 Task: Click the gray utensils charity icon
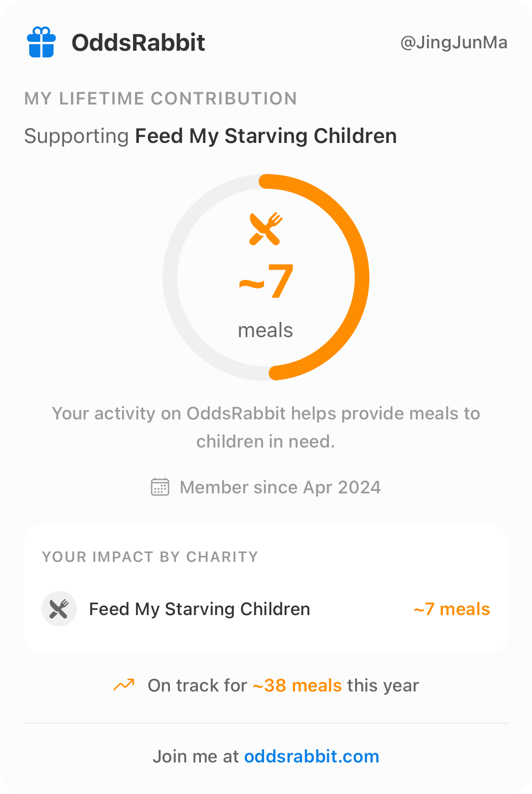(59, 609)
